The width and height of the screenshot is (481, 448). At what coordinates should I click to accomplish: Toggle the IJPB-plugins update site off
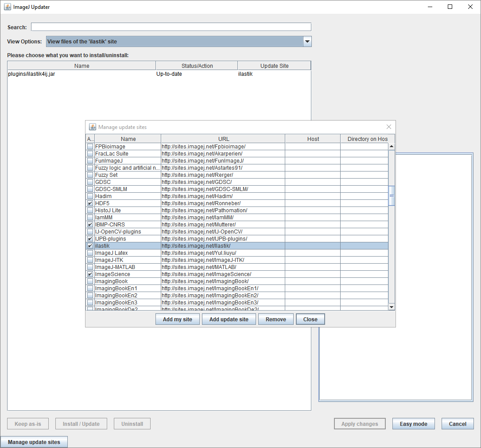click(x=90, y=238)
